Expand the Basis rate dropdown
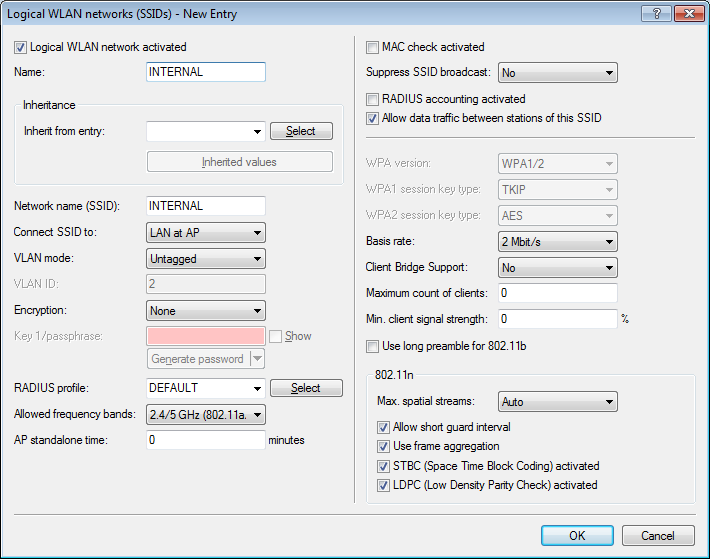 click(557, 241)
